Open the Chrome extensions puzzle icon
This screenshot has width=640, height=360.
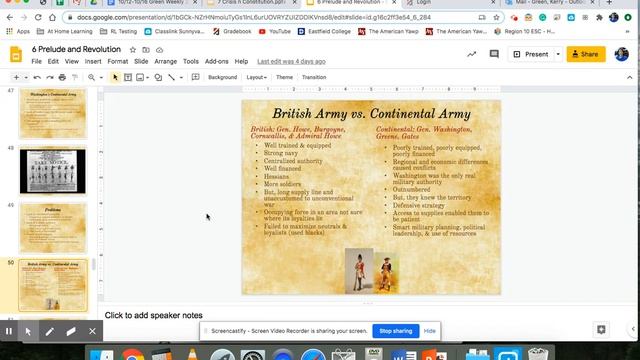(599, 18)
